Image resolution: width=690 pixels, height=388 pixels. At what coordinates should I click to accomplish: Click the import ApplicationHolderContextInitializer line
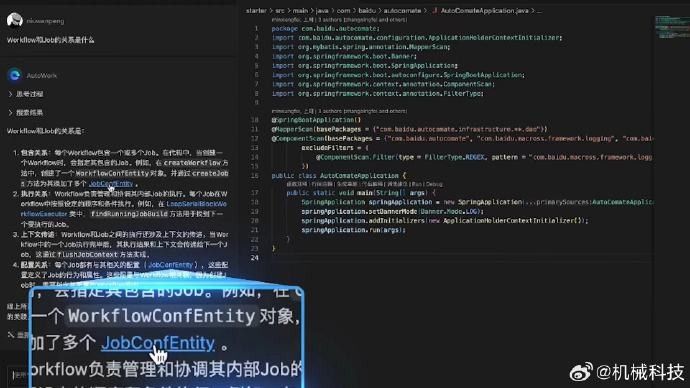tap(417, 38)
